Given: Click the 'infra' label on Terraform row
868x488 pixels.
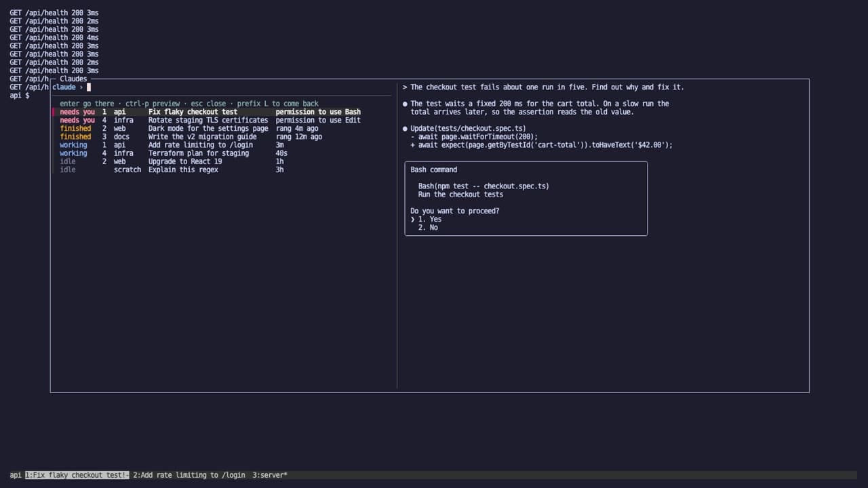Looking at the screenshot, I should (123, 153).
